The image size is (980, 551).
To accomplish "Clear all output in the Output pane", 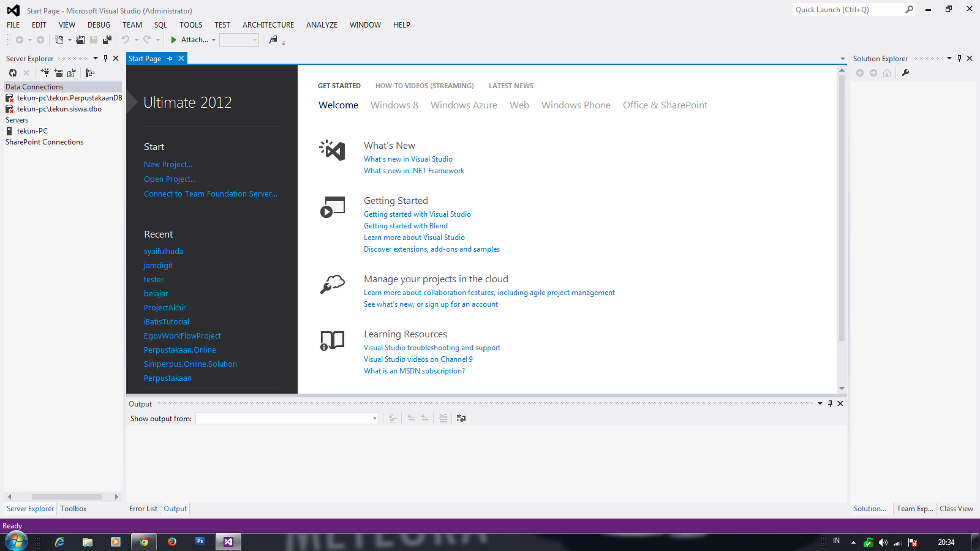I will (443, 418).
